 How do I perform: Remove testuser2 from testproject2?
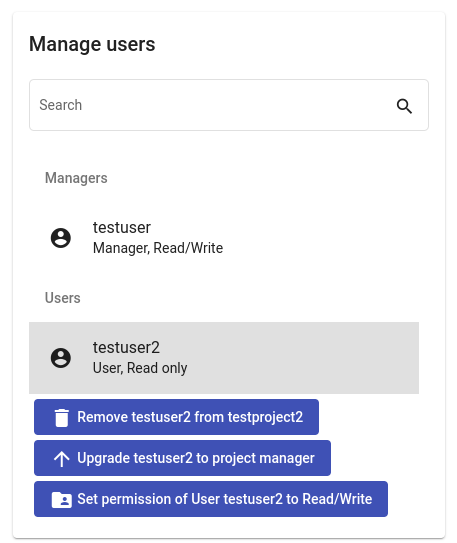(x=176, y=417)
